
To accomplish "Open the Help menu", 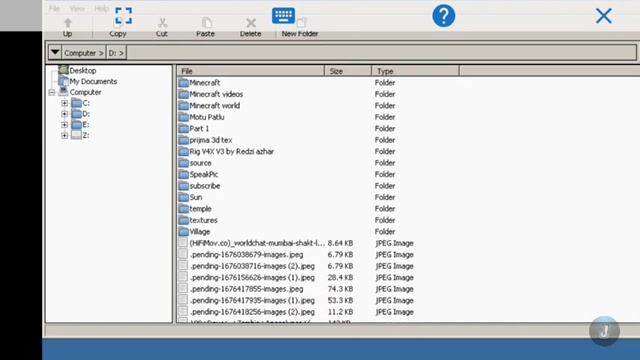I will tap(101, 9).
